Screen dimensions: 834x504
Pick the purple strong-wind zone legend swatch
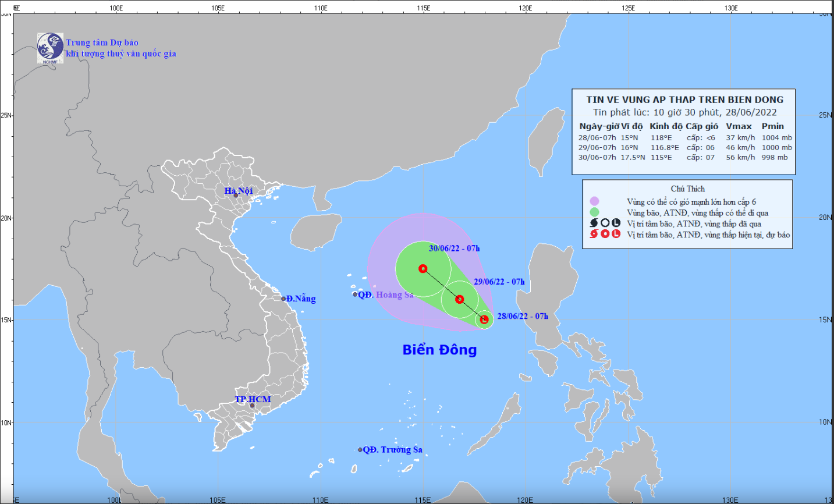(594, 201)
